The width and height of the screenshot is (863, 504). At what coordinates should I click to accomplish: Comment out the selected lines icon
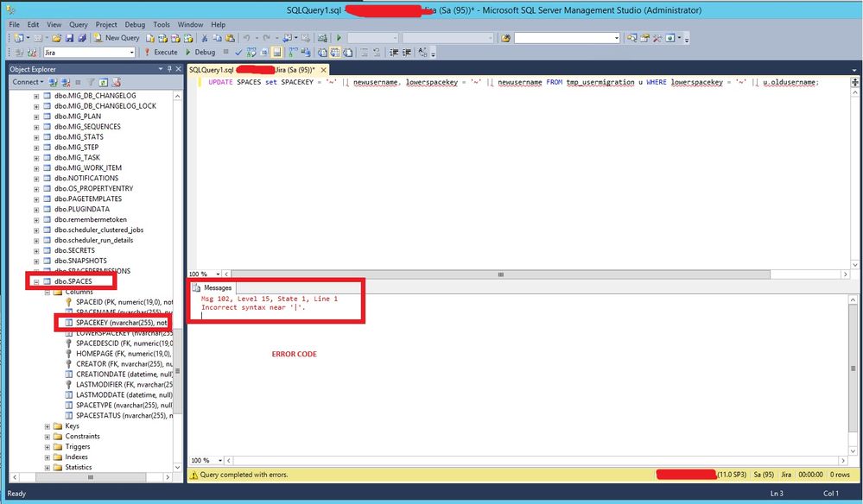click(x=364, y=53)
